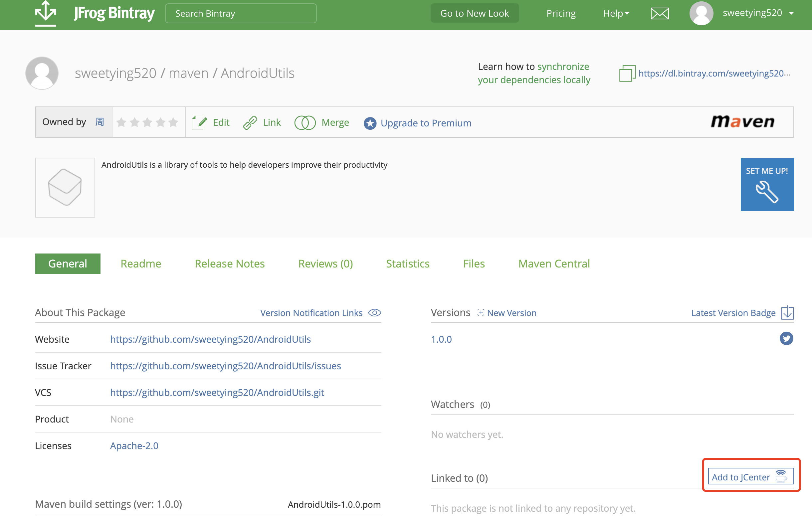812x517 pixels.
Task: Click the JFrog Bintray download logo icon
Action: (x=46, y=13)
